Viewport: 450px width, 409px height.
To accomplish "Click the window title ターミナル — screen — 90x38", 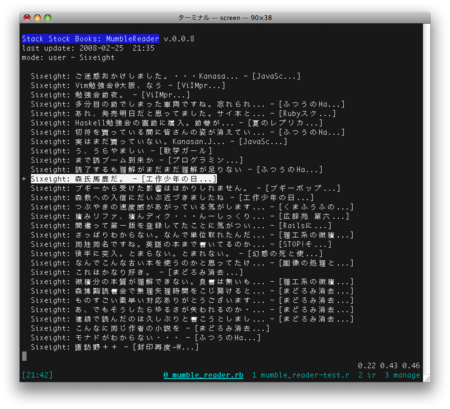I will (x=225, y=18).
